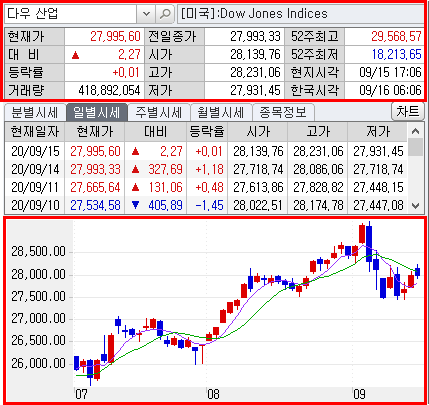Screen dimensions: 429x405
Task: Select the 일별시세 tab
Action: coord(96,112)
